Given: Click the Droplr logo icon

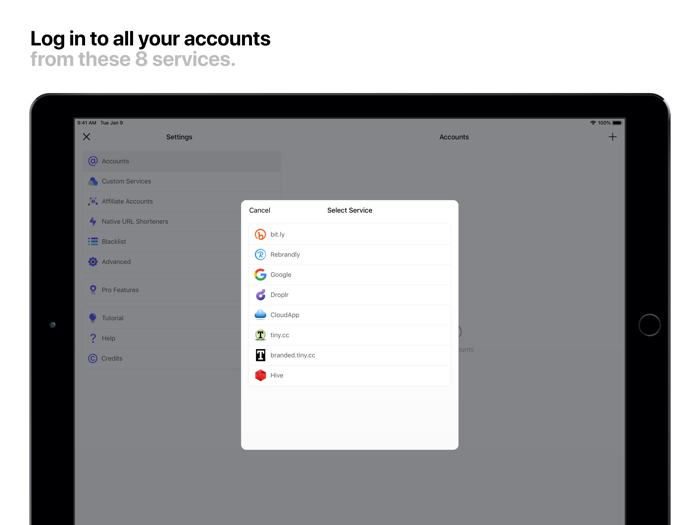Looking at the screenshot, I should (260, 295).
